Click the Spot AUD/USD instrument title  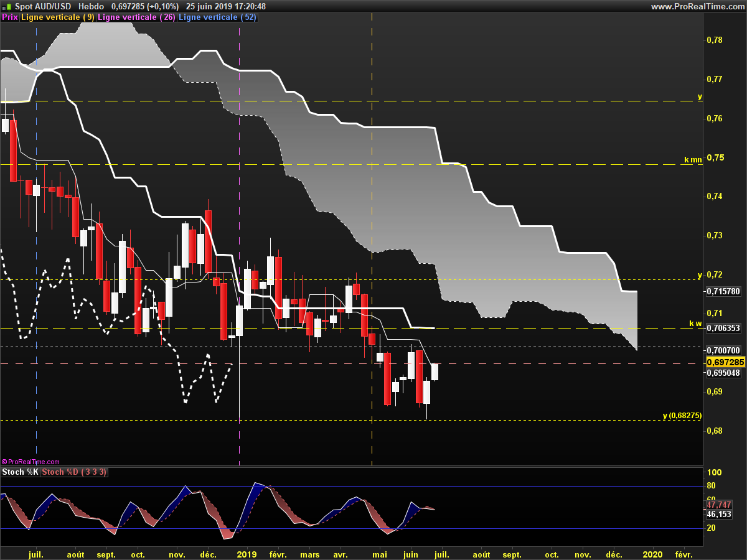click(x=42, y=6)
